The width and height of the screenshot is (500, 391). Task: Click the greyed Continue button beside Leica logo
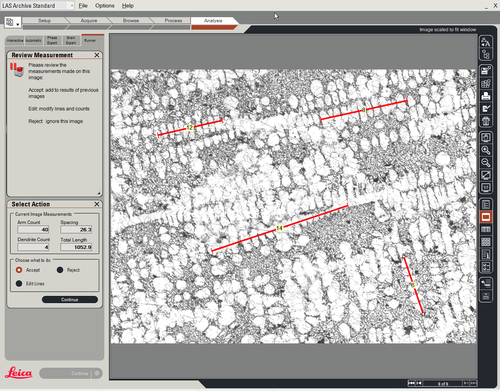[71, 373]
